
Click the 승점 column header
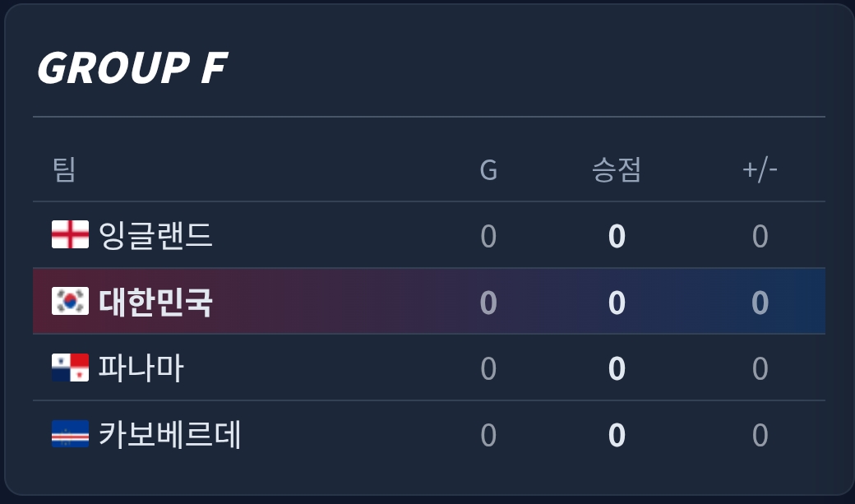[617, 170]
